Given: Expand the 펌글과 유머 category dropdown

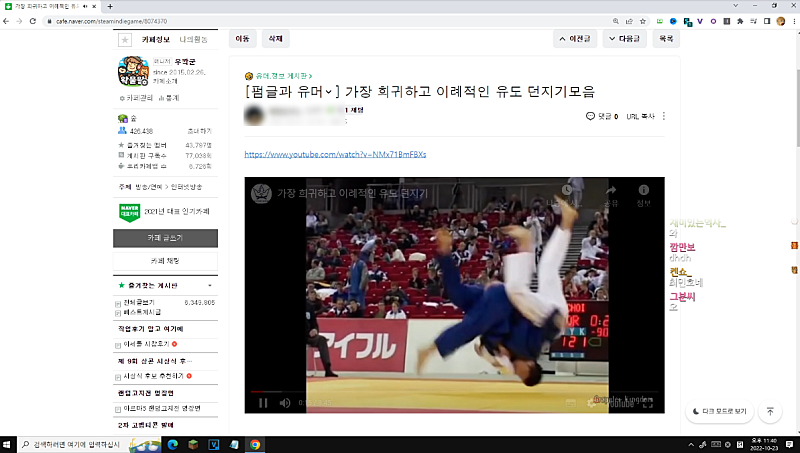Looking at the screenshot, I should pos(329,92).
